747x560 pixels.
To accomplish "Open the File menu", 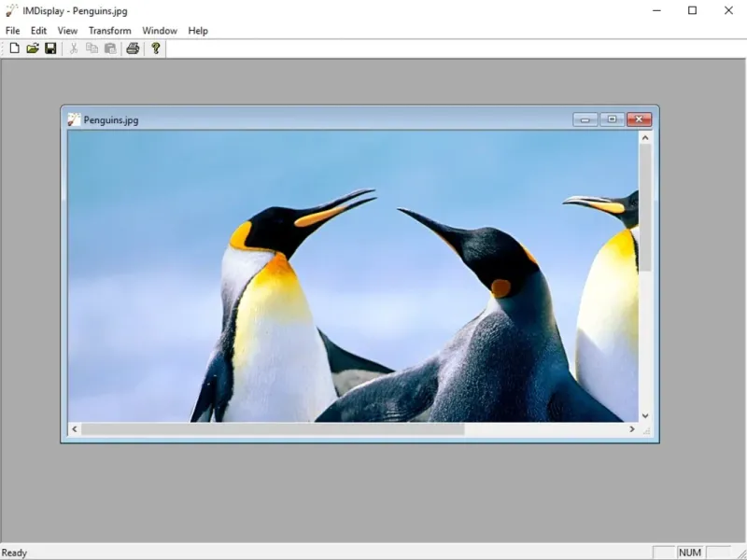I will (13, 31).
